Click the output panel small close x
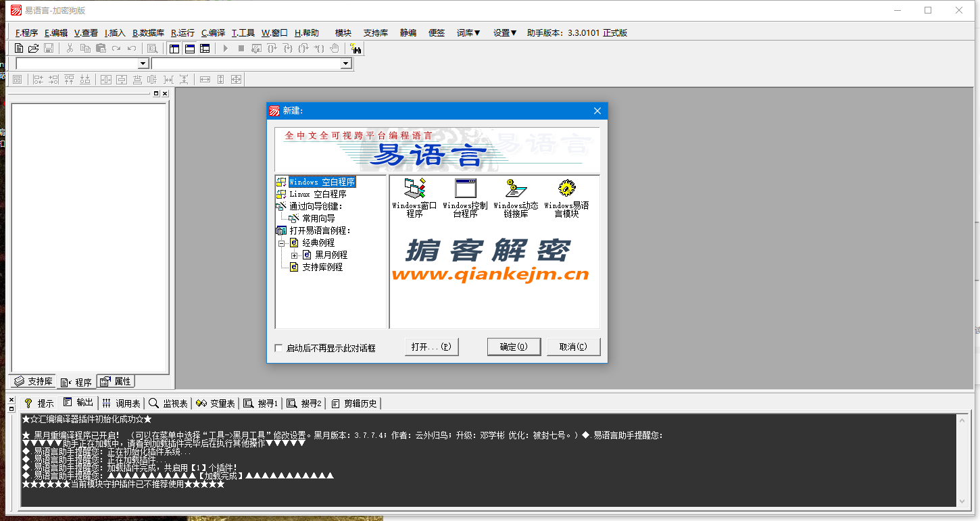This screenshot has height=521, width=980. (11, 400)
